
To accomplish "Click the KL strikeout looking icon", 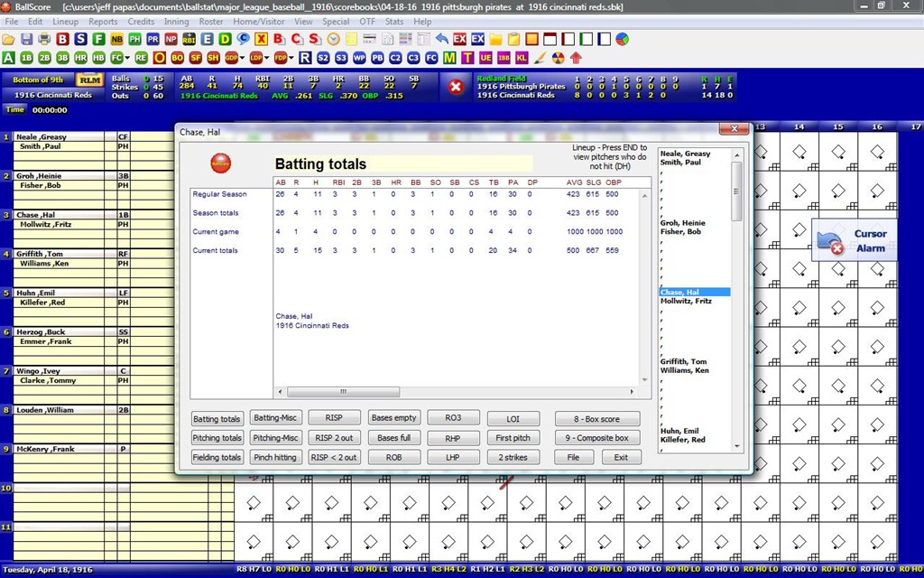I will (522, 58).
